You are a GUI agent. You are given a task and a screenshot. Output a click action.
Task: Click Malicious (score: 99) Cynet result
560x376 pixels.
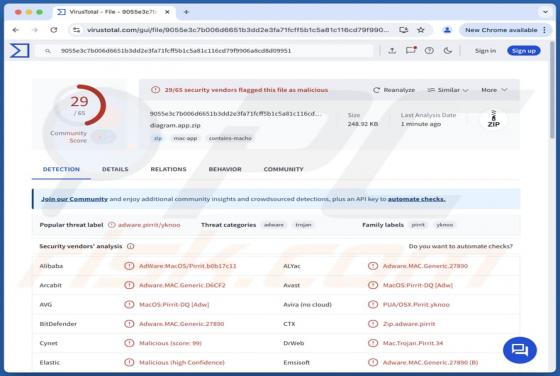tap(170, 343)
